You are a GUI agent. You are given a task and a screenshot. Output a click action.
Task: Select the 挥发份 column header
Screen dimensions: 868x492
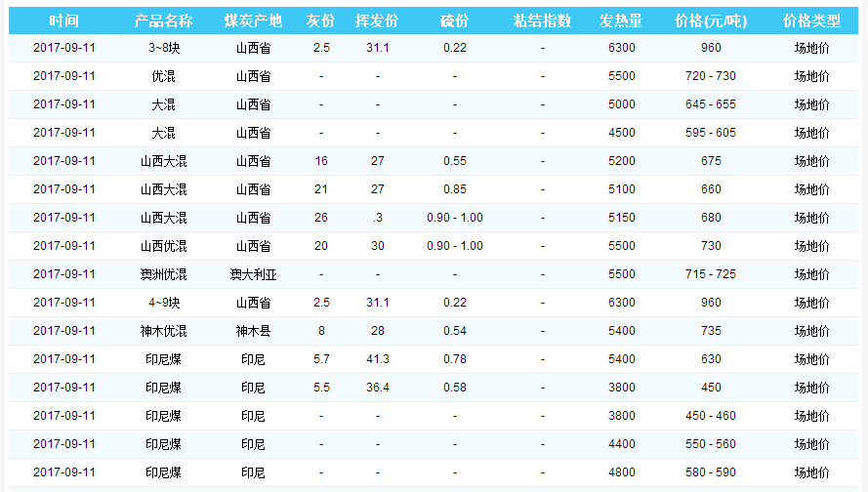coord(377,20)
